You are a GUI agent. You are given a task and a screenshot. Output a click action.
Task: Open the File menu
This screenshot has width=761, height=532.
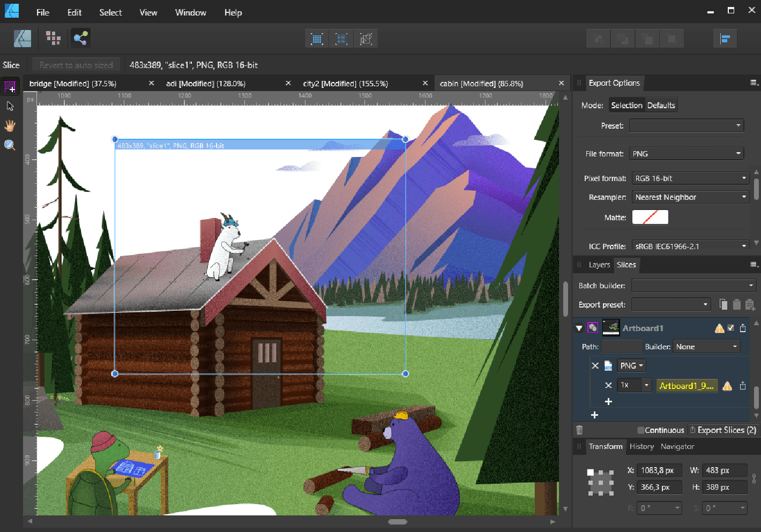point(43,12)
